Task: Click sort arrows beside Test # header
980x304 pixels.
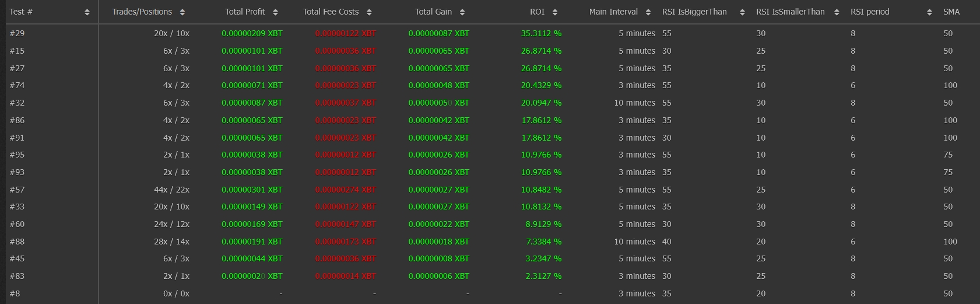Action: click(x=87, y=12)
